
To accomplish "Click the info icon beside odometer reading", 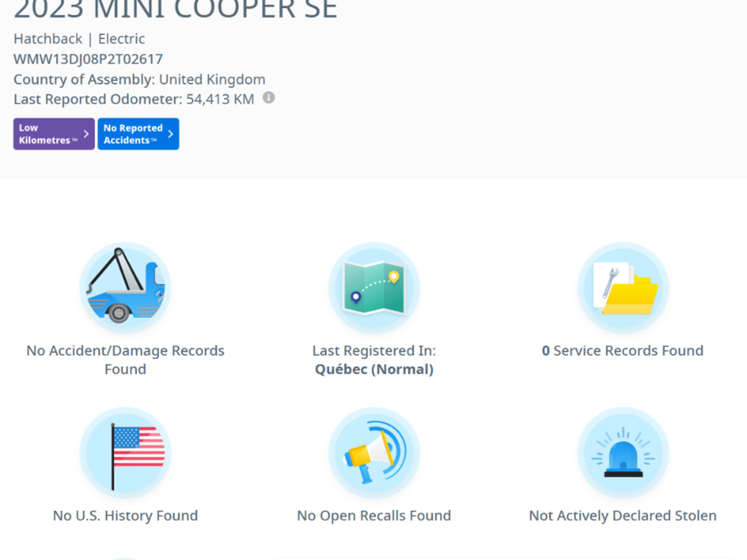I will [x=268, y=98].
